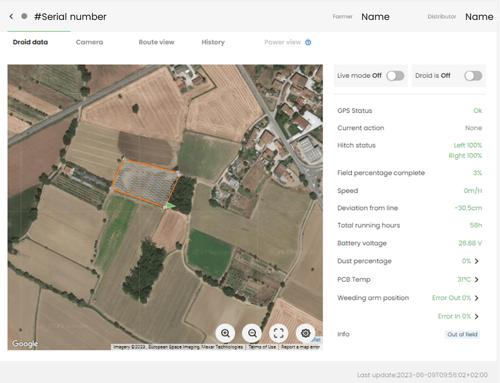Click the Hitch status Left 100% value
The image size is (500, 383).
(468, 145)
